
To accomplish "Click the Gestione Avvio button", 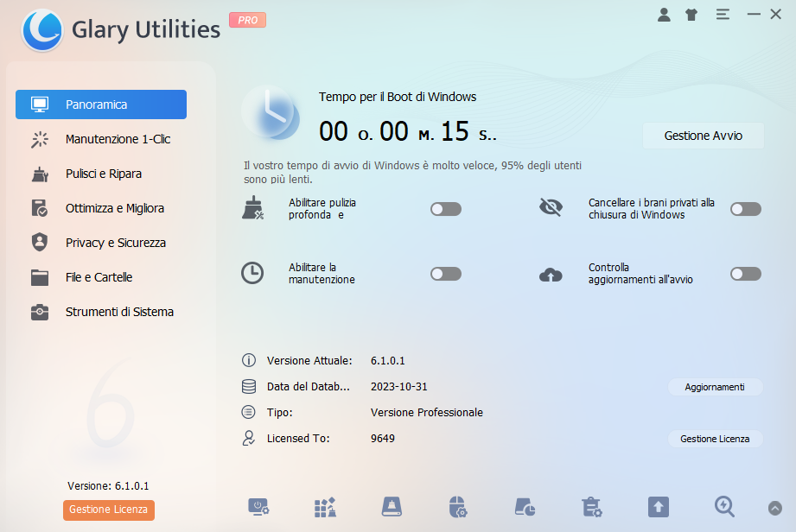I will pos(704,136).
